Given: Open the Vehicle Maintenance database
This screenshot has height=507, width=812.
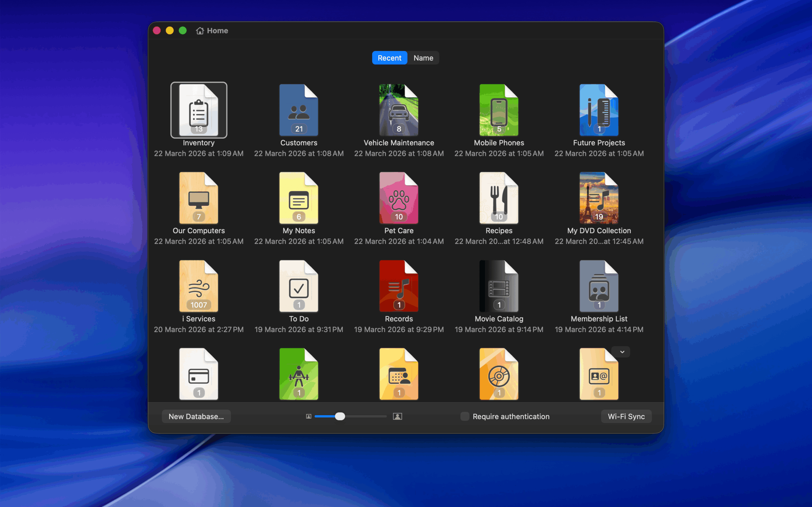Looking at the screenshot, I should pyautogui.click(x=399, y=110).
